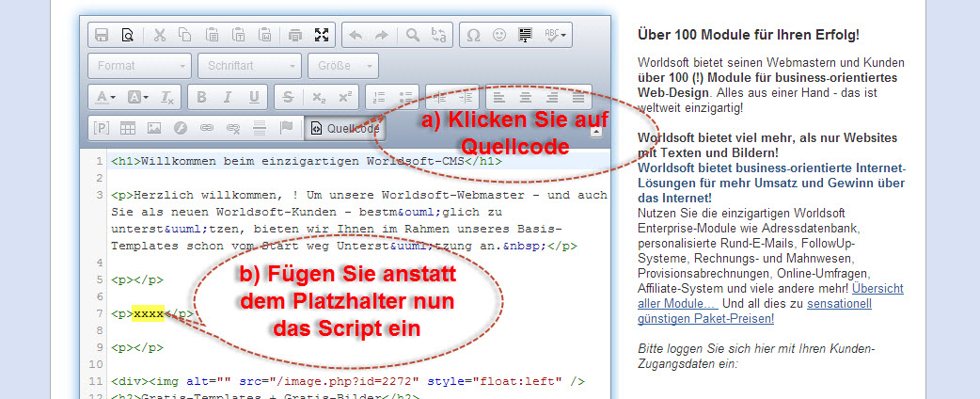Click line number 11 in the gutter
980x399 pixels.
click(96, 381)
